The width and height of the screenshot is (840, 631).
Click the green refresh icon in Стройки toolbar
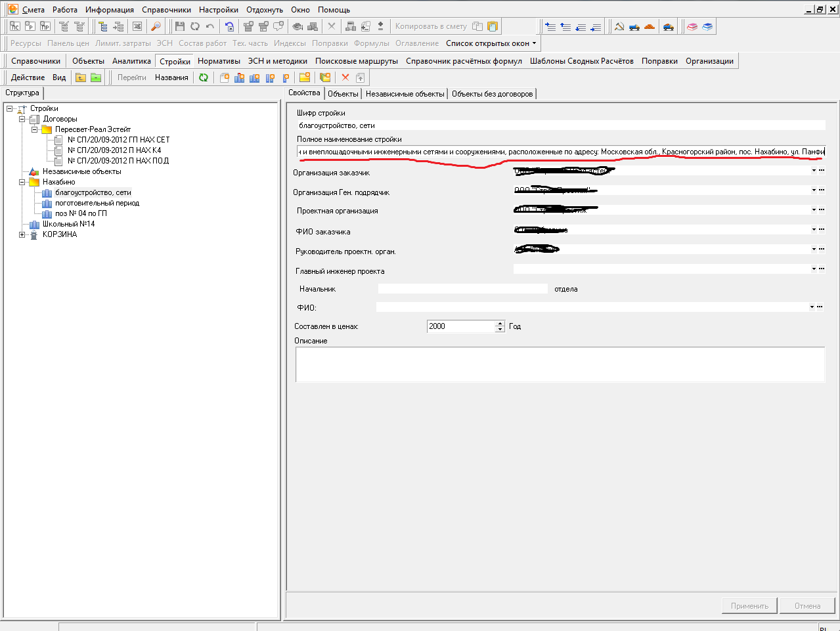click(x=204, y=77)
